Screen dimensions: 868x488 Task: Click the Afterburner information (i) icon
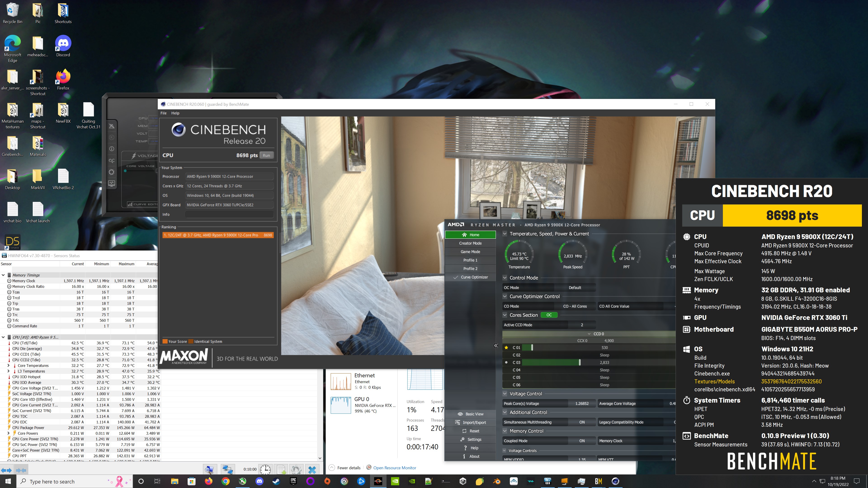(111, 148)
